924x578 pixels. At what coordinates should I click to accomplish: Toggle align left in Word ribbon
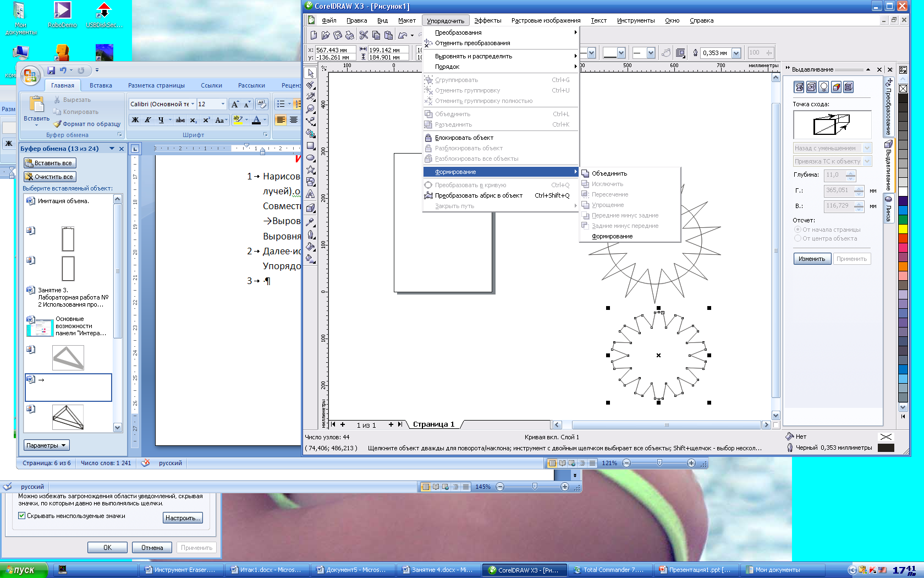(281, 119)
